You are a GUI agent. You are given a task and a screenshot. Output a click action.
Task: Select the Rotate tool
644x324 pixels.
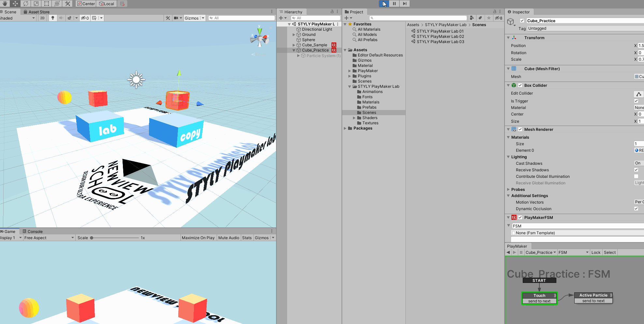point(25,4)
